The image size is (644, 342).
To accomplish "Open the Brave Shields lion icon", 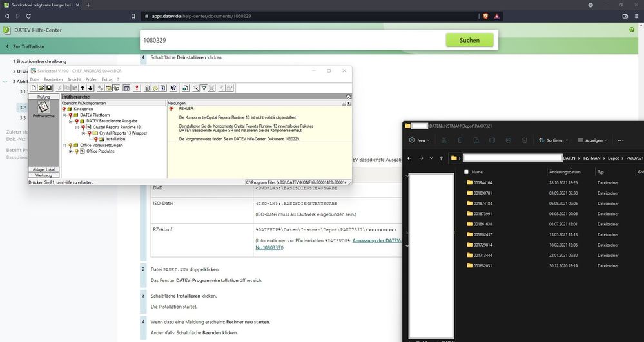I will (485, 16).
